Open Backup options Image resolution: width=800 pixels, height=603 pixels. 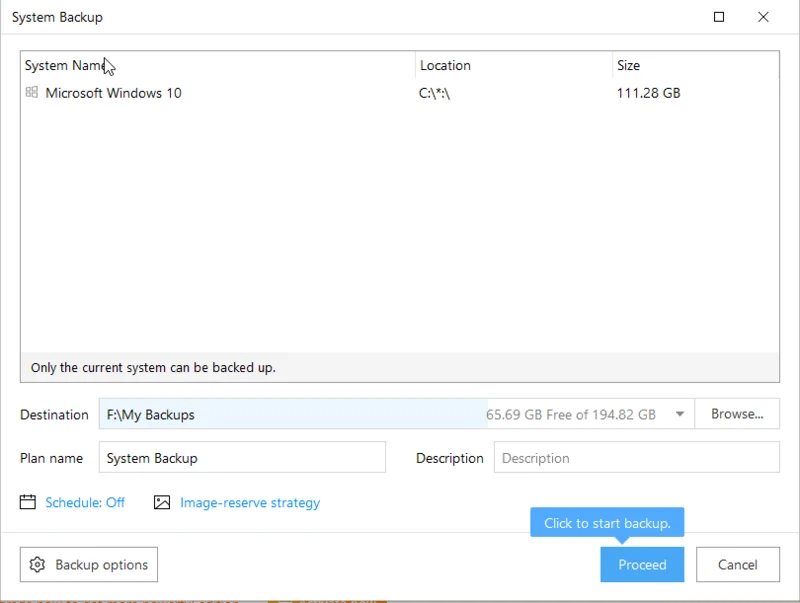click(x=89, y=565)
